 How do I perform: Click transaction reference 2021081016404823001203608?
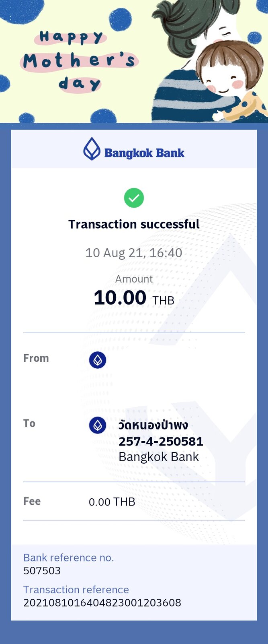(102, 603)
